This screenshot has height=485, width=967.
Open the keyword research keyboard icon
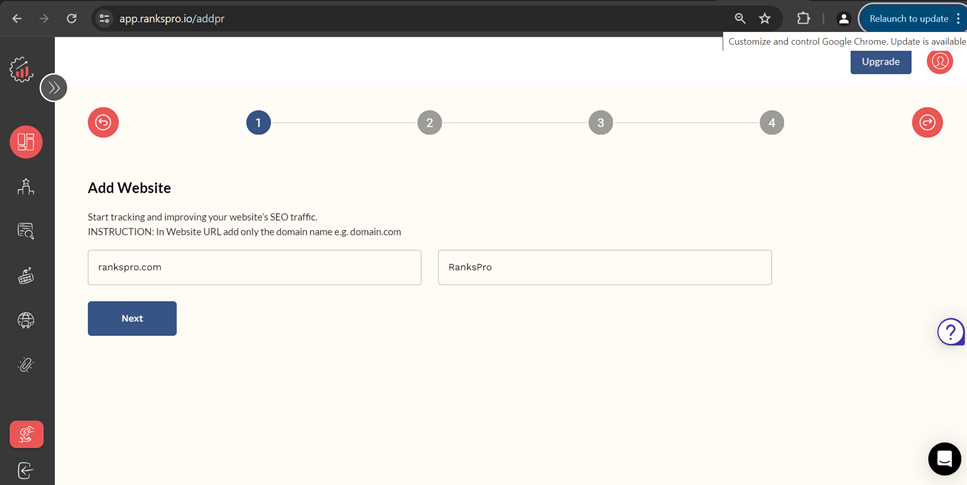pyautogui.click(x=26, y=276)
